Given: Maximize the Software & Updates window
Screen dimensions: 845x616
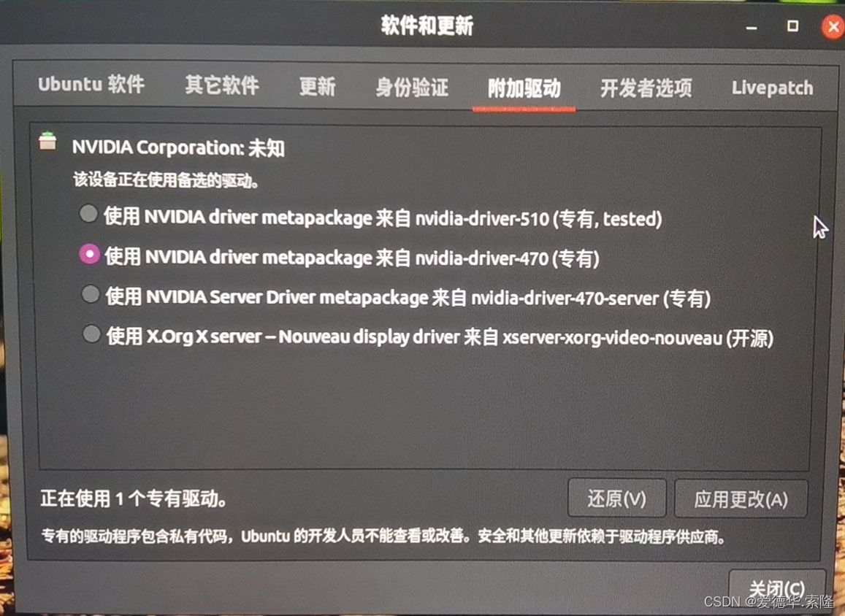Looking at the screenshot, I should 792,26.
